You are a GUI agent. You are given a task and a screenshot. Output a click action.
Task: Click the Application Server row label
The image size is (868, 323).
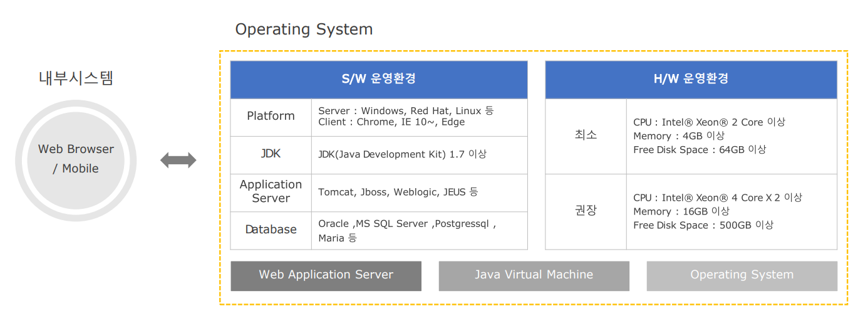click(271, 191)
